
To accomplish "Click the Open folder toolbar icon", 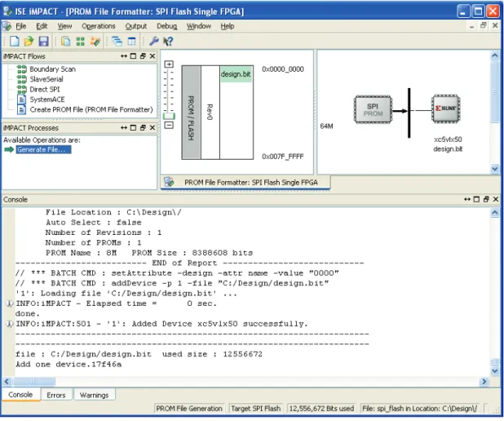I will 29,41.
